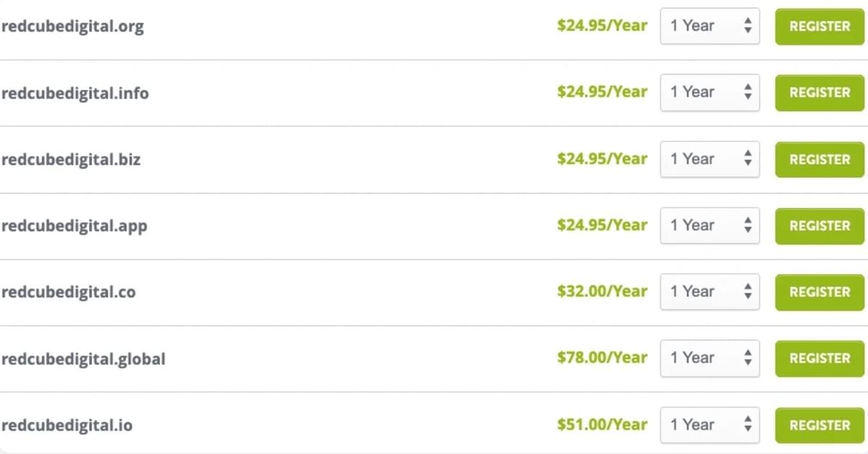Click the redcubedigital.global domain name
The height and width of the screenshot is (454, 868).
coord(83,359)
